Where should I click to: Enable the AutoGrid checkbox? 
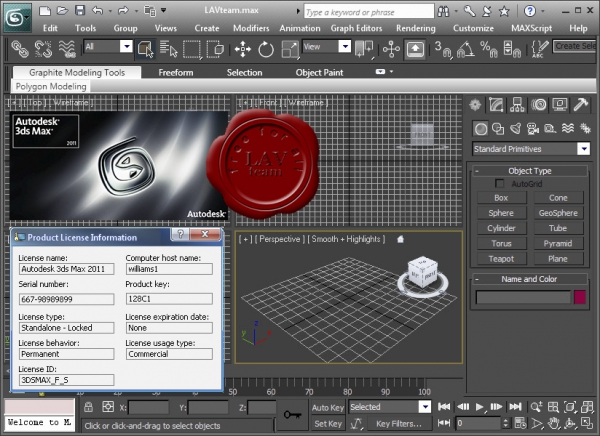(499, 184)
